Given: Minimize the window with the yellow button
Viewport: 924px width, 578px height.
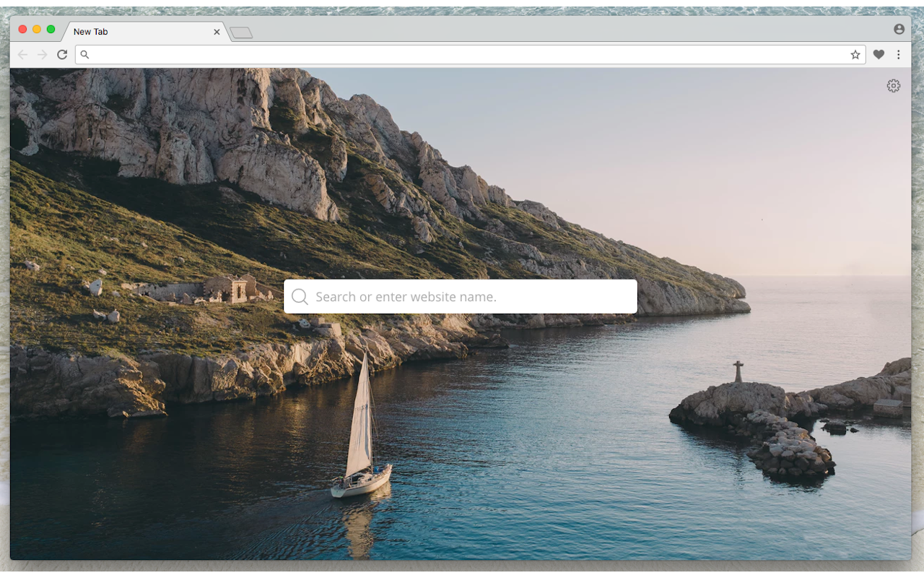Looking at the screenshot, I should [37, 29].
